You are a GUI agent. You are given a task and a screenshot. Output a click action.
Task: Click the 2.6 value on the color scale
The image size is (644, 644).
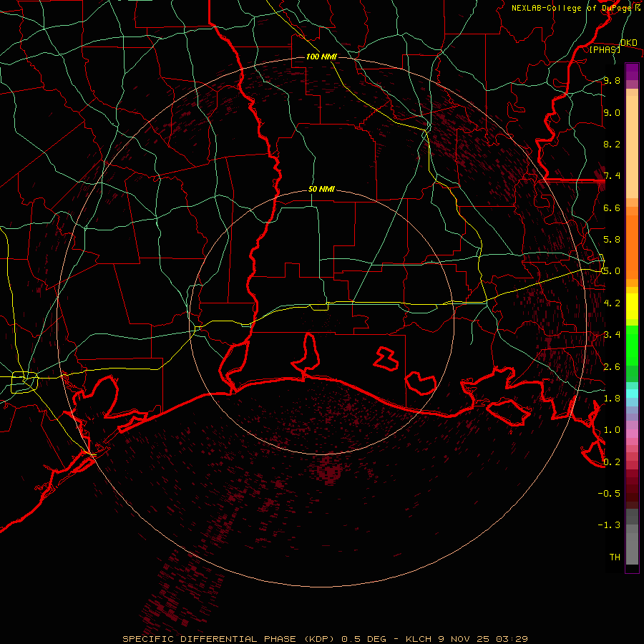pyautogui.click(x=612, y=367)
